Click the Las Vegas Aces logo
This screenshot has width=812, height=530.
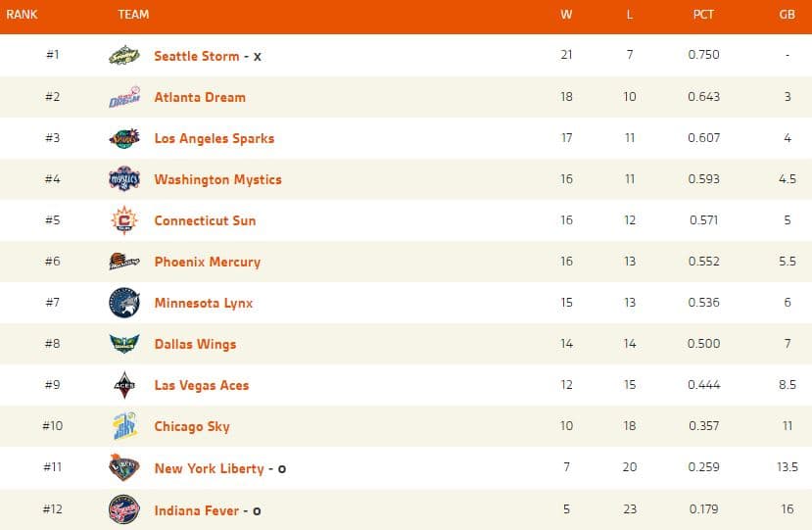[124, 385]
